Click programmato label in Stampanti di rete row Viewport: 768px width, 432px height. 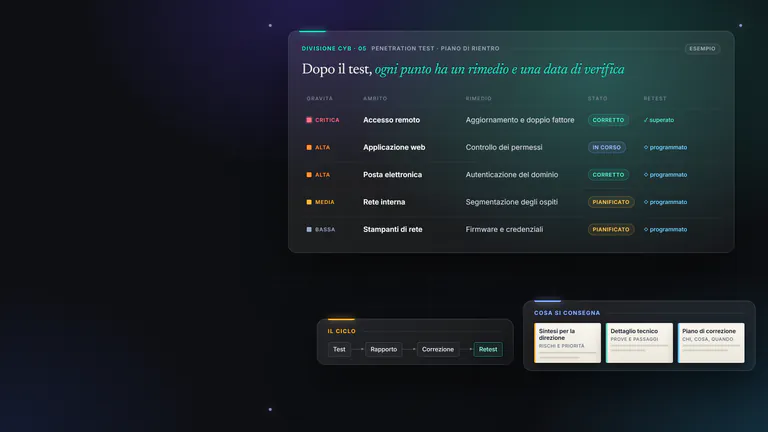tap(668, 229)
